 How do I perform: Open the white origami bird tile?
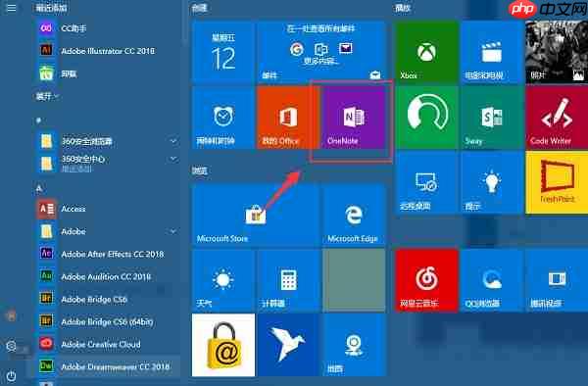[288, 345]
